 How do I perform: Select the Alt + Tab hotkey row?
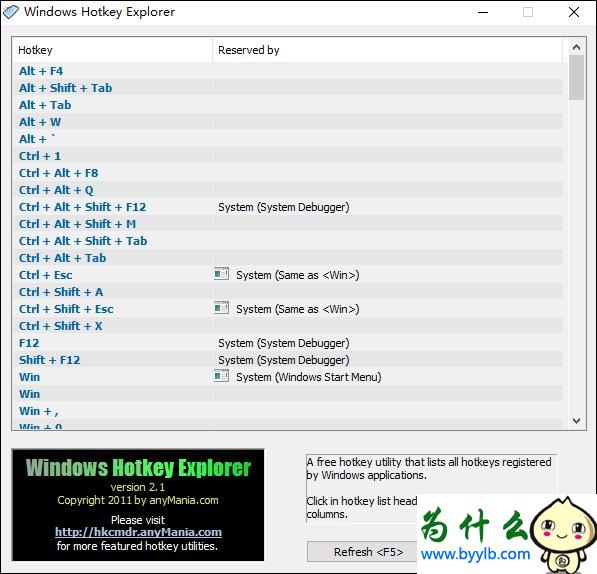[x=287, y=105]
